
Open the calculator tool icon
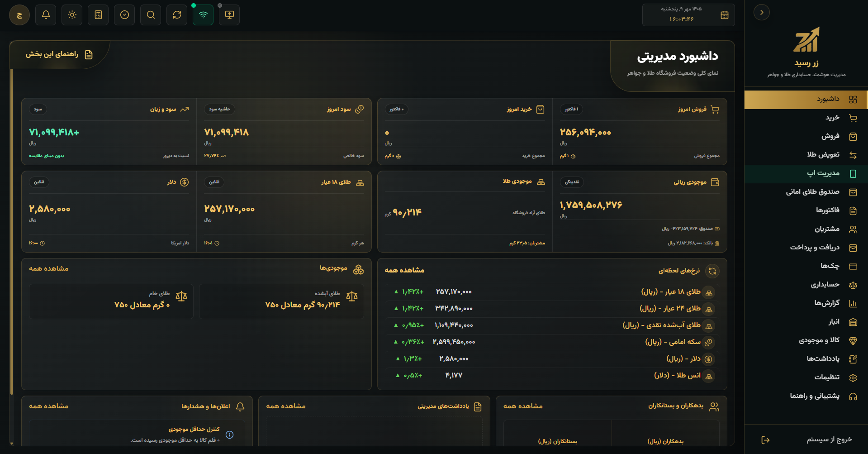98,15
